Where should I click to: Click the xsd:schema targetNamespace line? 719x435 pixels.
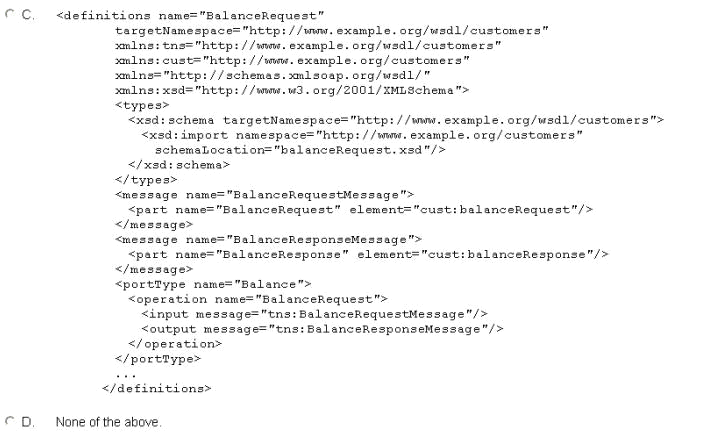pyautogui.click(x=396, y=120)
